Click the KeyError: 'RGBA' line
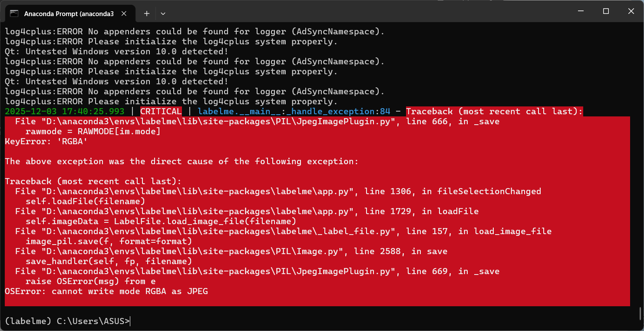Image resolution: width=644 pixels, height=331 pixels. click(43, 141)
